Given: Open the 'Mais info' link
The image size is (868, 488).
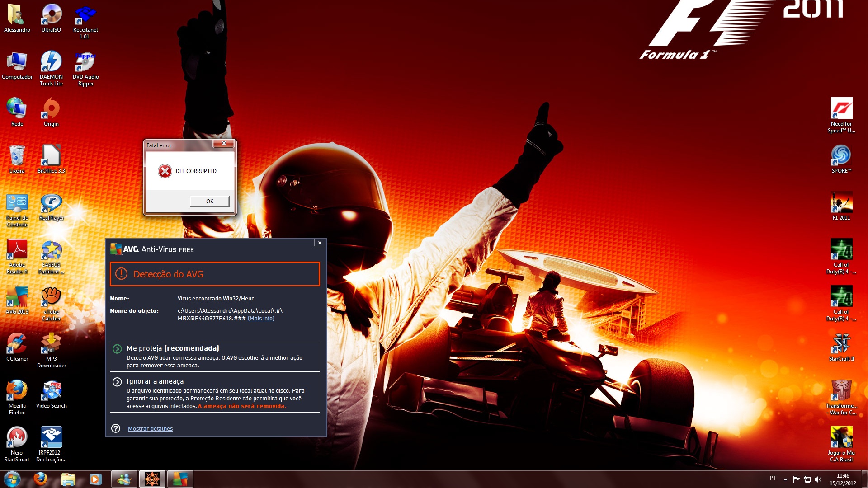Looking at the screenshot, I should click(x=261, y=319).
